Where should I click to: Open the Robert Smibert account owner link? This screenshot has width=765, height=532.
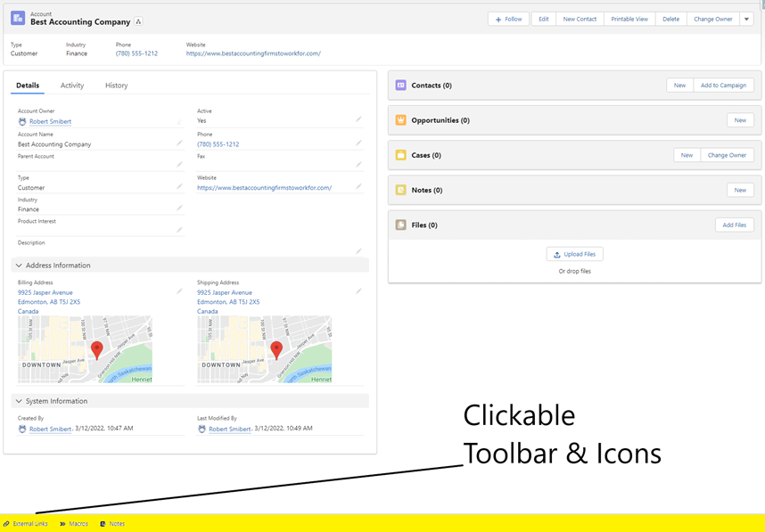[x=50, y=121]
